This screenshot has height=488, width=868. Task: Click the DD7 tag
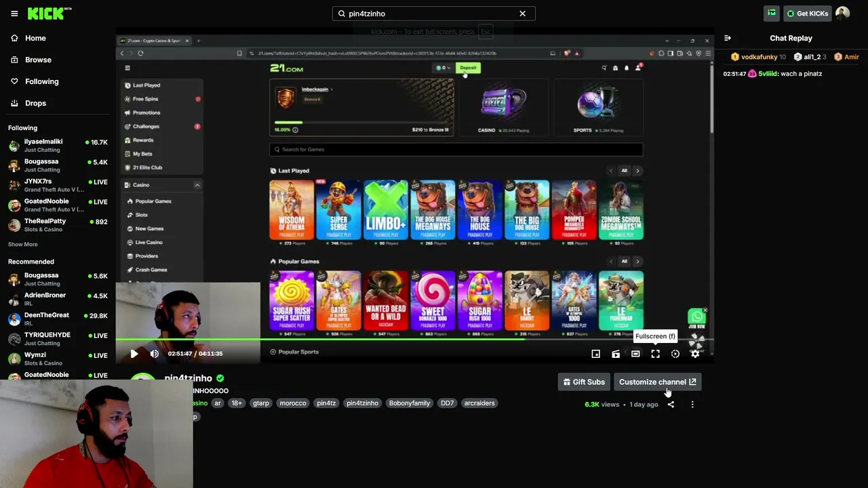447,403
